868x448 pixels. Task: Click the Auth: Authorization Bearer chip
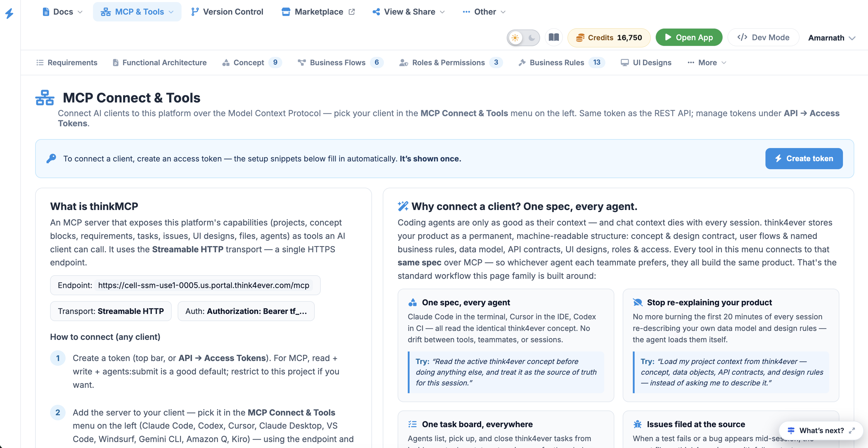(x=246, y=311)
